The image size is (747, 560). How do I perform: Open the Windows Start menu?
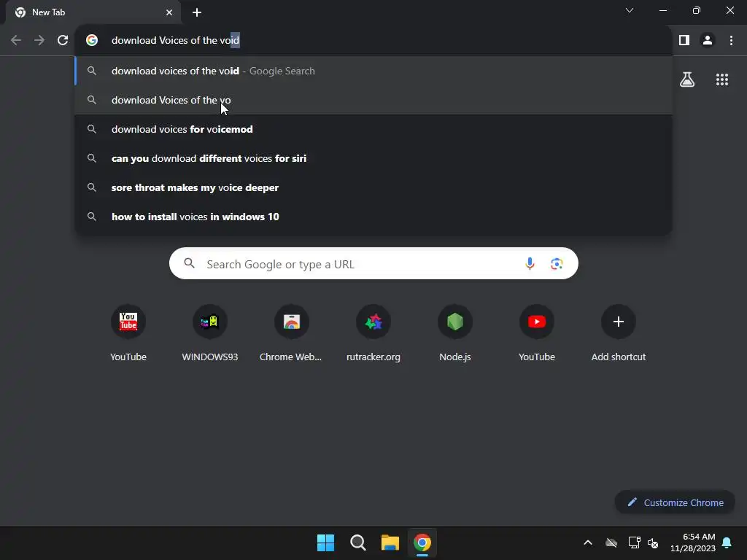click(x=326, y=542)
